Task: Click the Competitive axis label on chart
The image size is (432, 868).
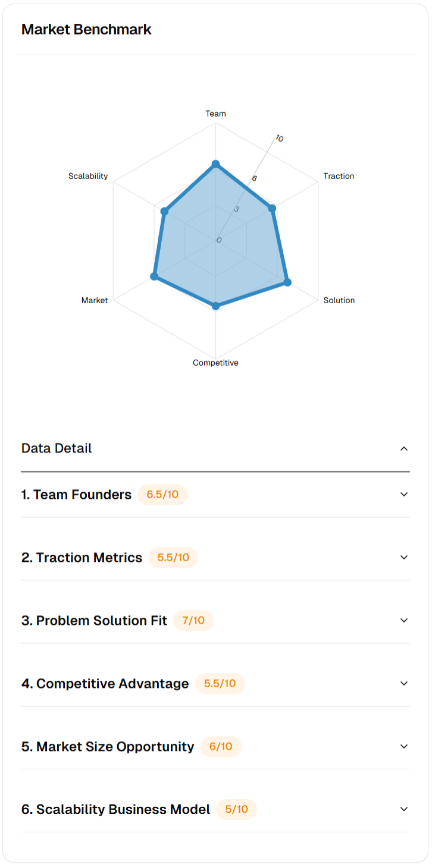Action: [215, 363]
